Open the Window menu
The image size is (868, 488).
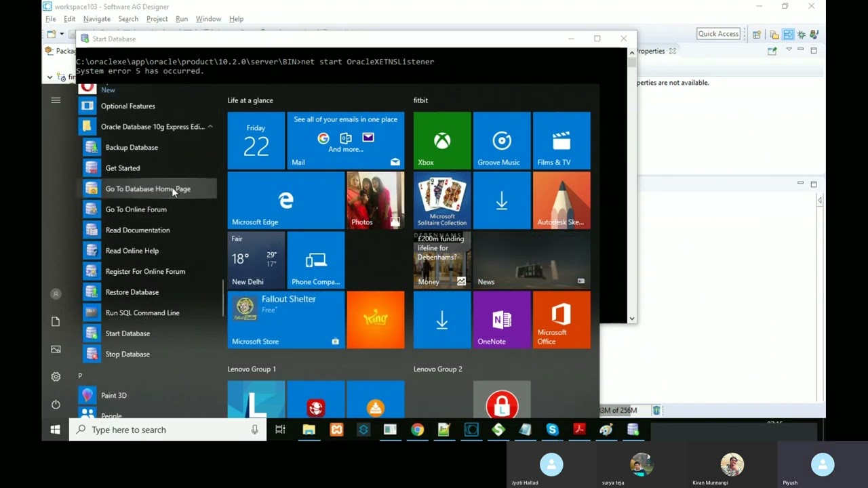(x=208, y=19)
